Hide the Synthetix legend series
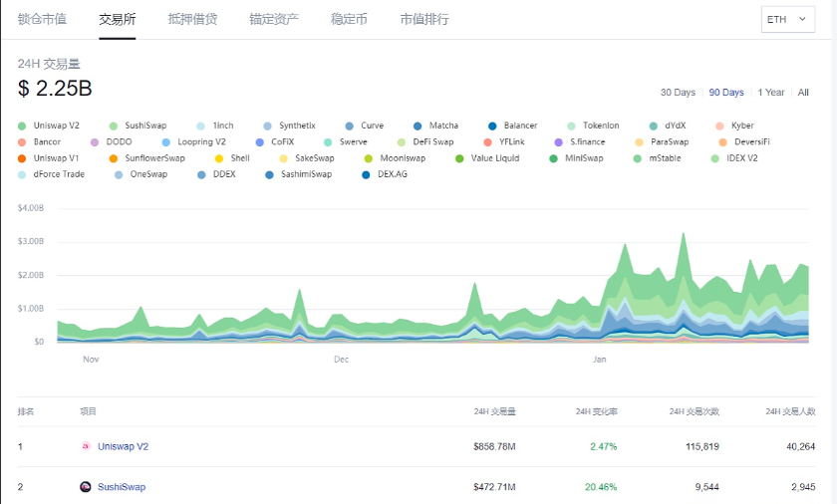The width and height of the screenshot is (837, 504). coord(290,126)
